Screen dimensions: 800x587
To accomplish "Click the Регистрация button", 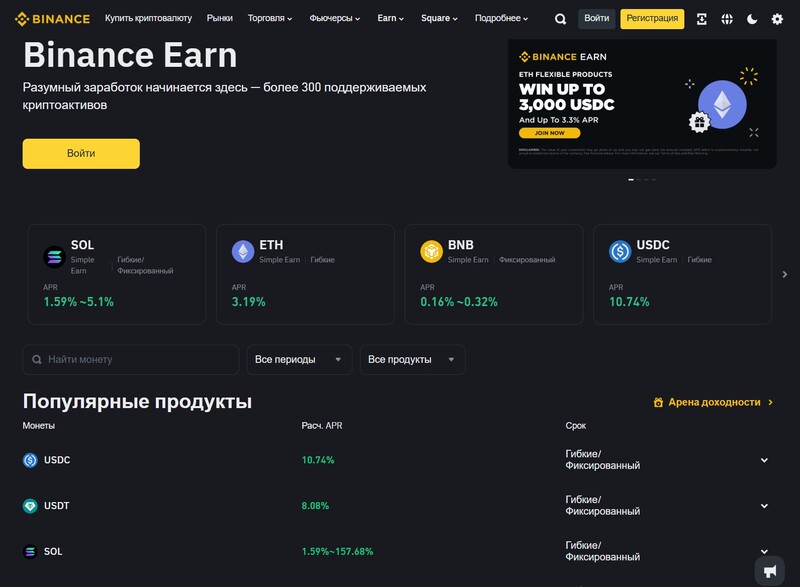I will [x=652, y=19].
